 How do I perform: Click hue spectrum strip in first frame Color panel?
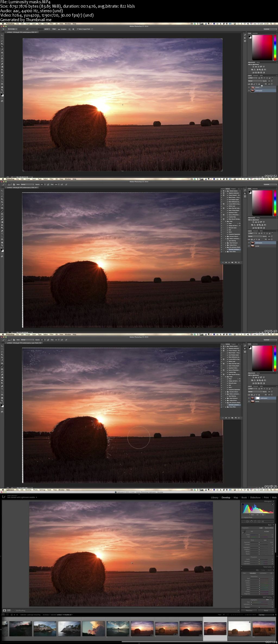[275, 48]
